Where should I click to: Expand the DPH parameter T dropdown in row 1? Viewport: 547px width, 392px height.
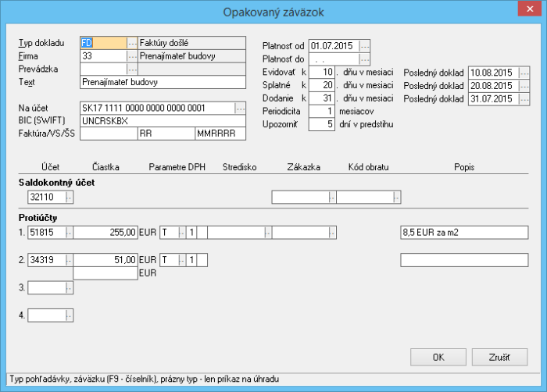182,232
